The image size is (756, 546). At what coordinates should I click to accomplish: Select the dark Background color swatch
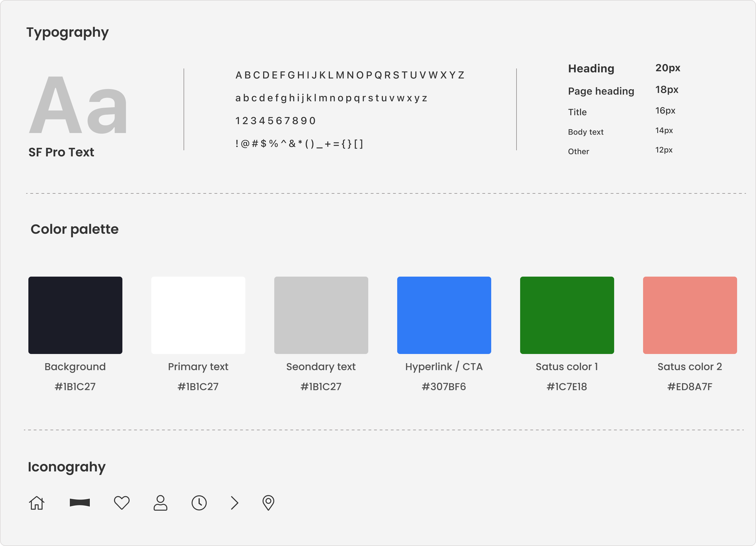click(75, 315)
